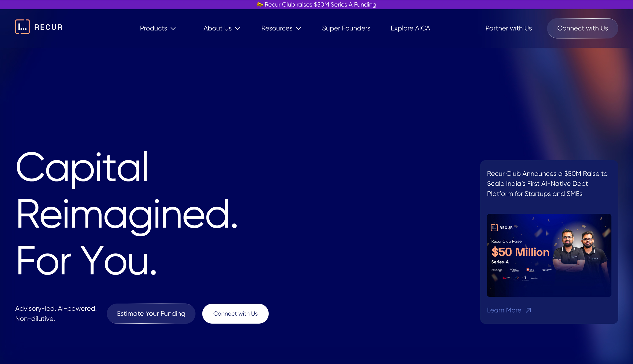Screen dimensions: 633x364
Task: Select About Us in the navigation
Action: point(217,28)
